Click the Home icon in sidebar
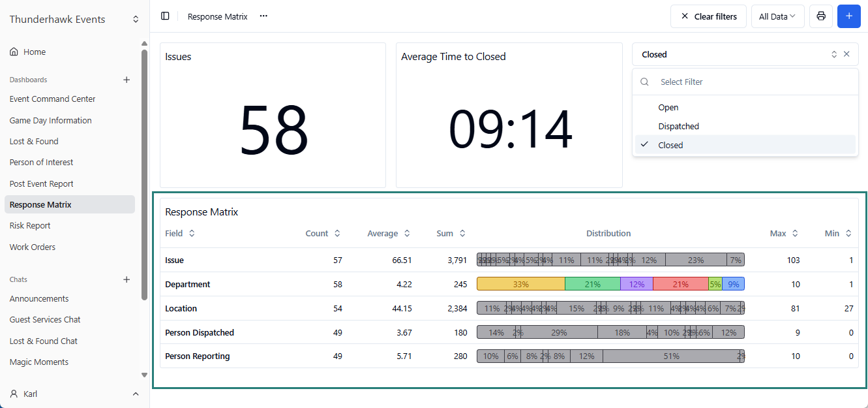The width and height of the screenshot is (868, 408). (x=14, y=52)
